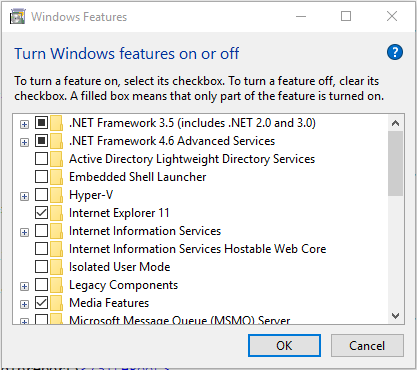
Task: Toggle the .NET Framework 4.6 Advanced Services checkbox
Action: (41, 141)
